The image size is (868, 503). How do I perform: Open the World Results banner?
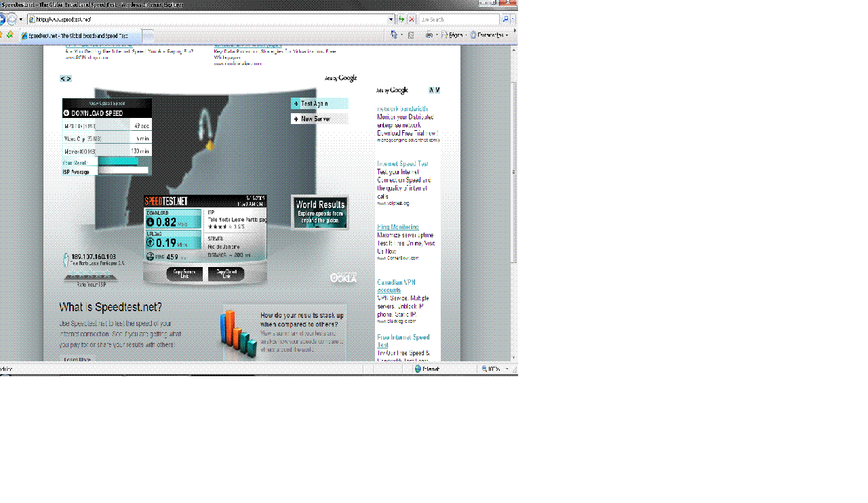[x=320, y=212]
